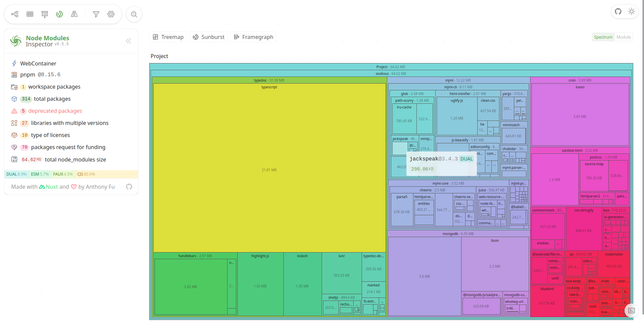Select the handlebars header in treemap
This screenshot has height=323, width=644.
195,256
